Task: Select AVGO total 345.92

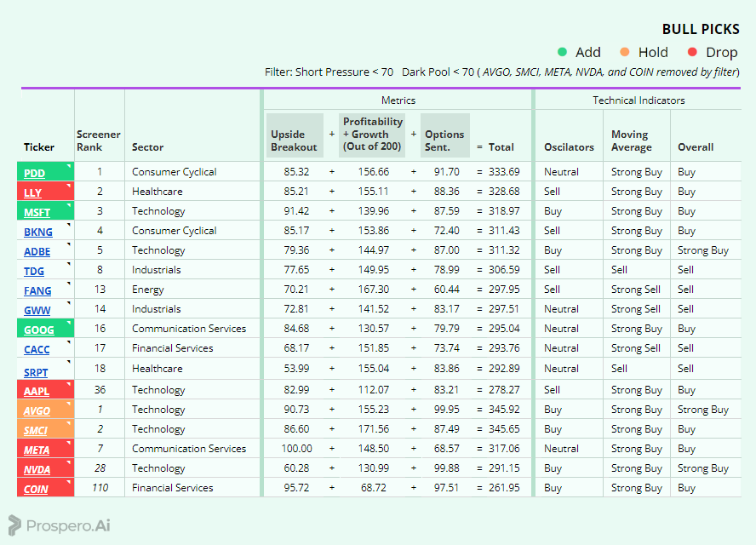Action: pos(504,410)
